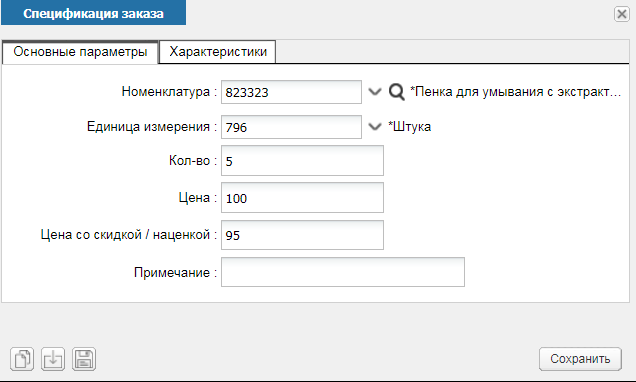Click the floppy disk save icon
This screenshot has height=382, width=636.
(x=84, y=359)
